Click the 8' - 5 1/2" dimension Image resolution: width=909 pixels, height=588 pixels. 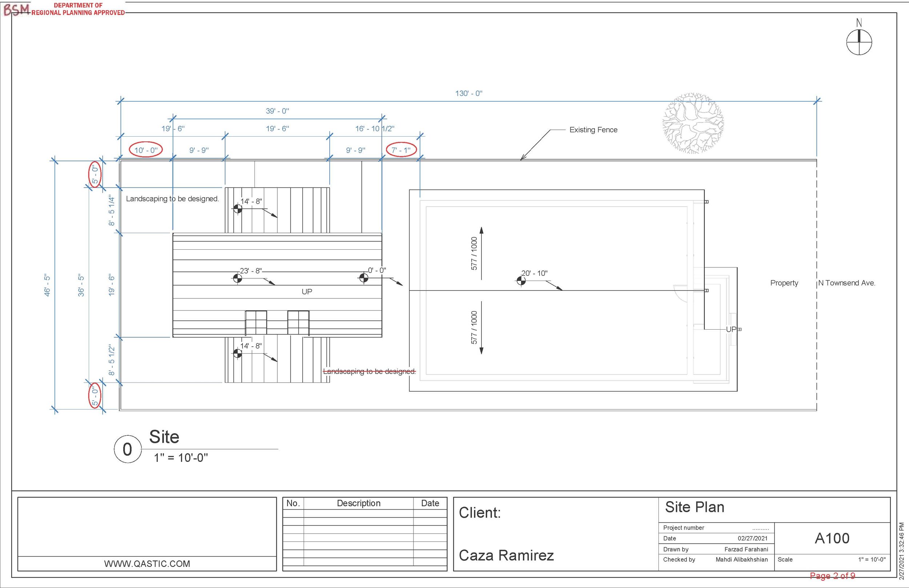click(112, 360)
